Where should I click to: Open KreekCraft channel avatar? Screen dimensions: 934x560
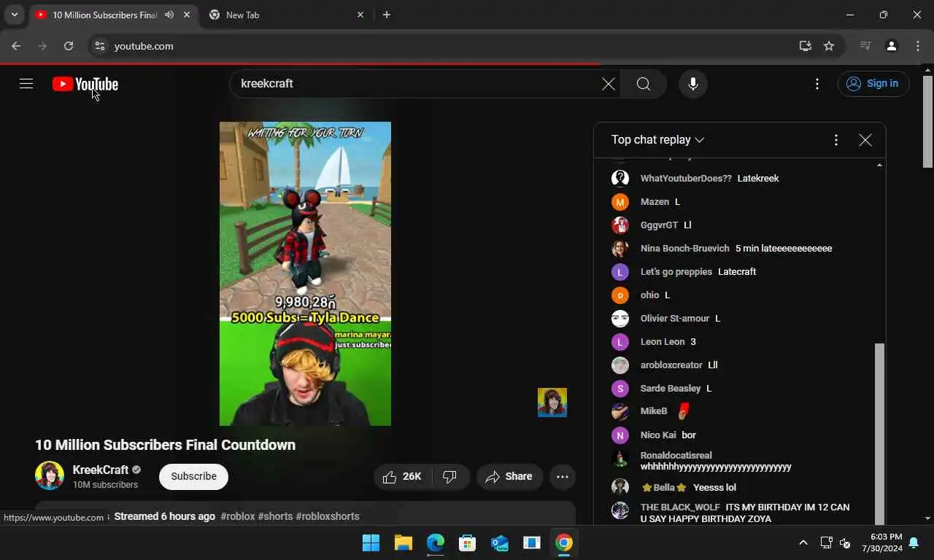pyautogui.click(x=50, y=475)
